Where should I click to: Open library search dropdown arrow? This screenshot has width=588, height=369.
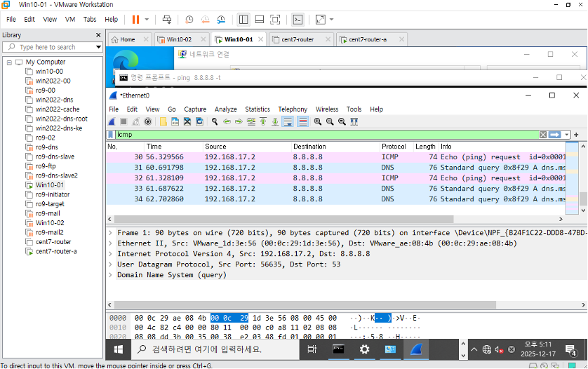(x=98, y=47)
